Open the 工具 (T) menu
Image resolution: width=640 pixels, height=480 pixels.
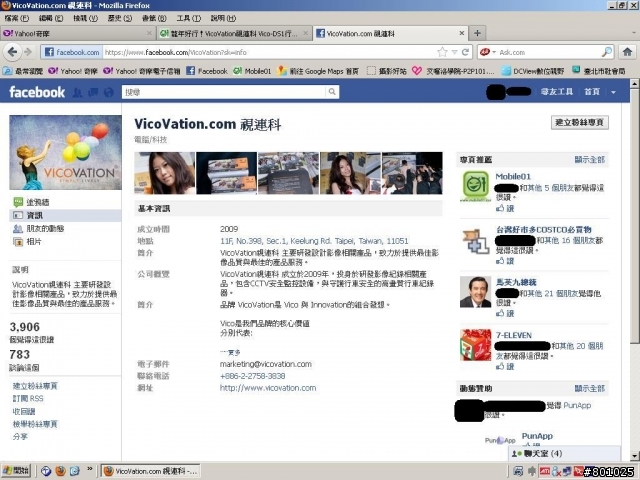pyautogui.click(x=189, y=18)
